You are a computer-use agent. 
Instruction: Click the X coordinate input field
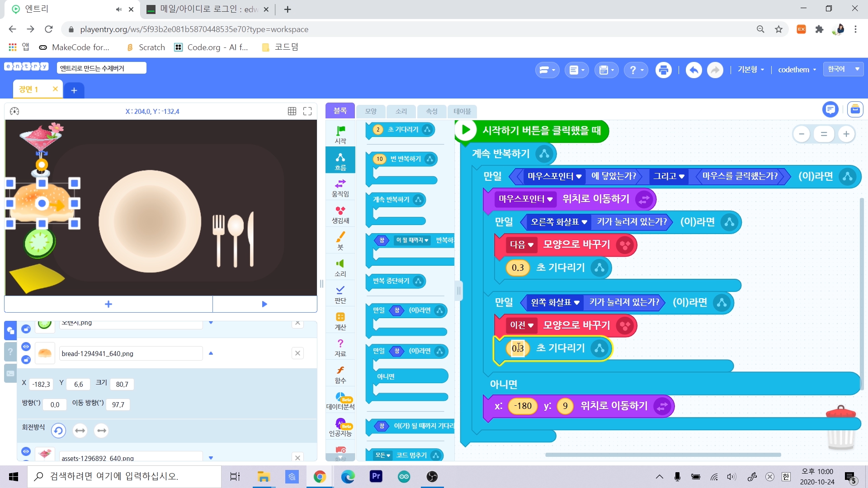(41, 385)
